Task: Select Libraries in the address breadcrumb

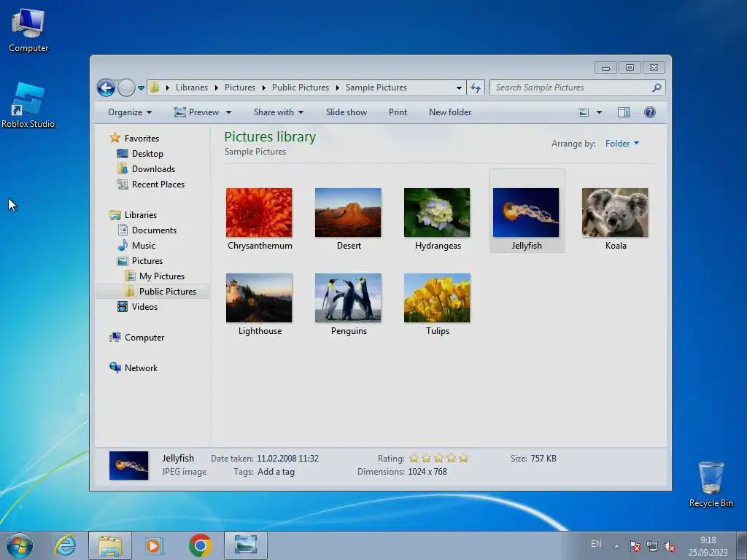Action: tap(192, 87)
